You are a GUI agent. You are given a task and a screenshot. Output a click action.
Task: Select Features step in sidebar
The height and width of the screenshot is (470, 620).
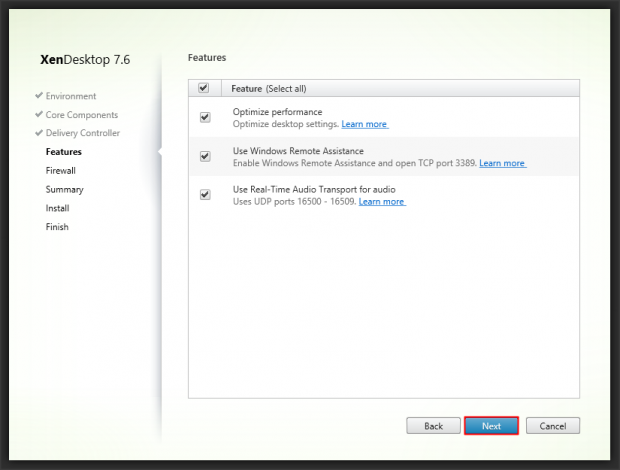[x=64, y=152]
